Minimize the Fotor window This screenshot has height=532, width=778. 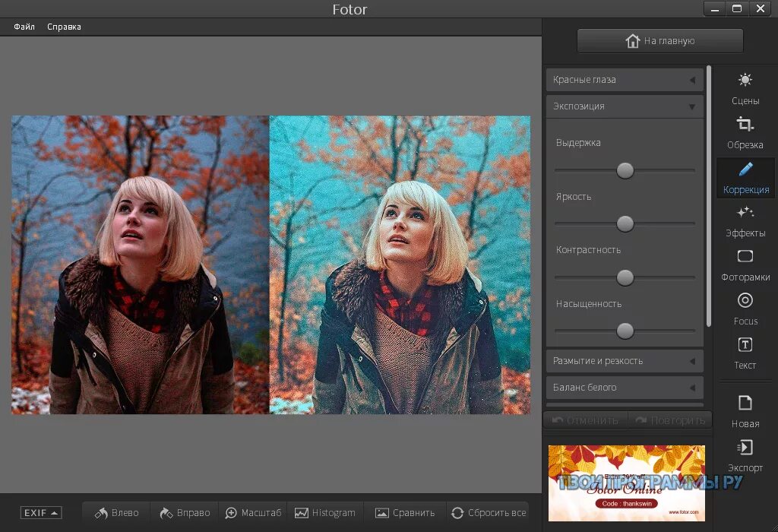coord(714,9)
